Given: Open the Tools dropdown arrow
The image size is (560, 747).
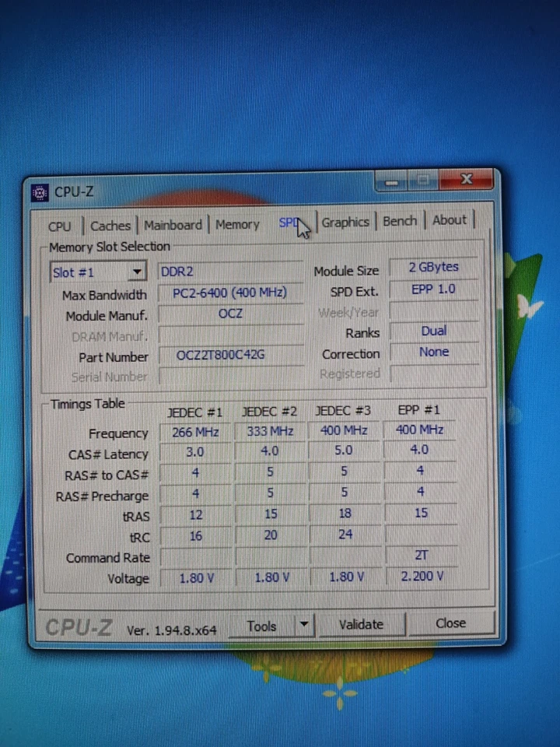Looking at the screenshot, I should pos(305,625).
